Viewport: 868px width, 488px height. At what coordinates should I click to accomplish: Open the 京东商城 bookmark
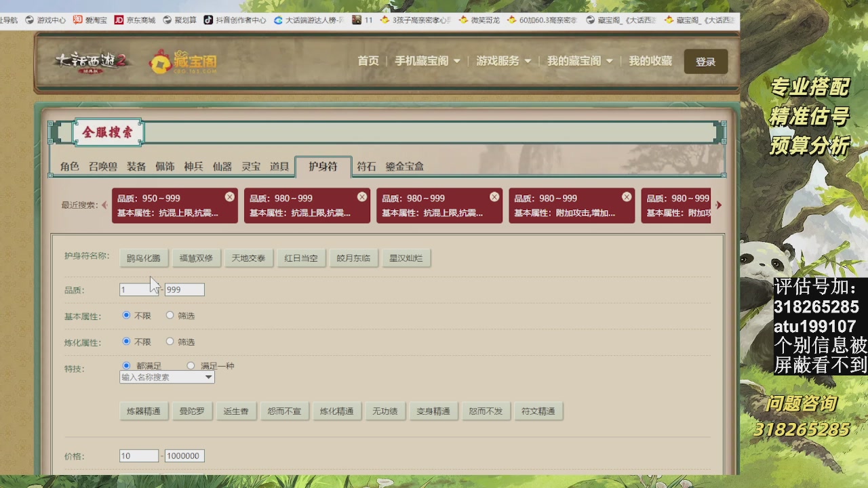[x=135, y=20]
